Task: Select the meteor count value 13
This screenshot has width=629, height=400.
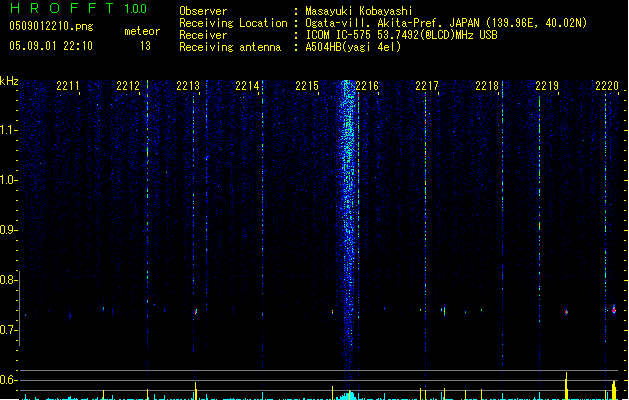Action: 145,46
